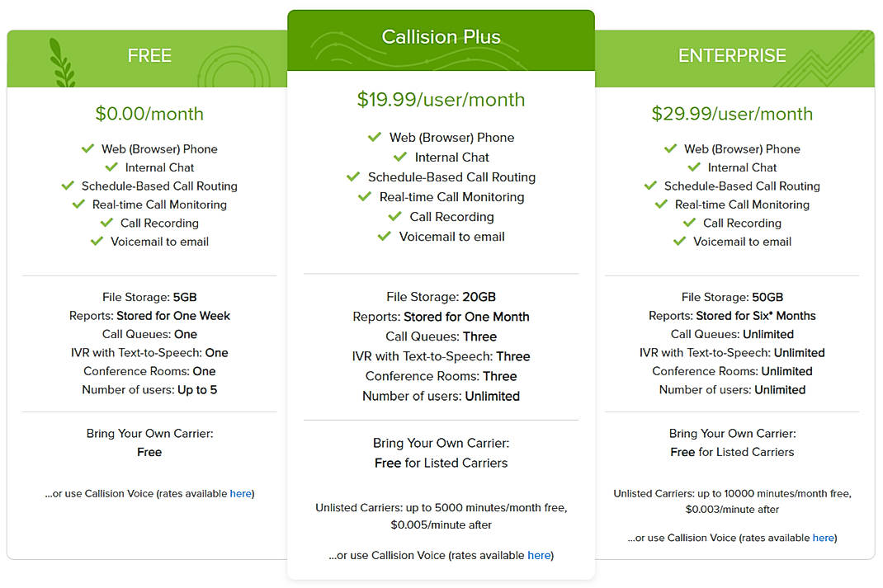Select the ENTERPRISE plan header
Image resolution: width=883 pixels, height=588 pixels.
[732, 56]
